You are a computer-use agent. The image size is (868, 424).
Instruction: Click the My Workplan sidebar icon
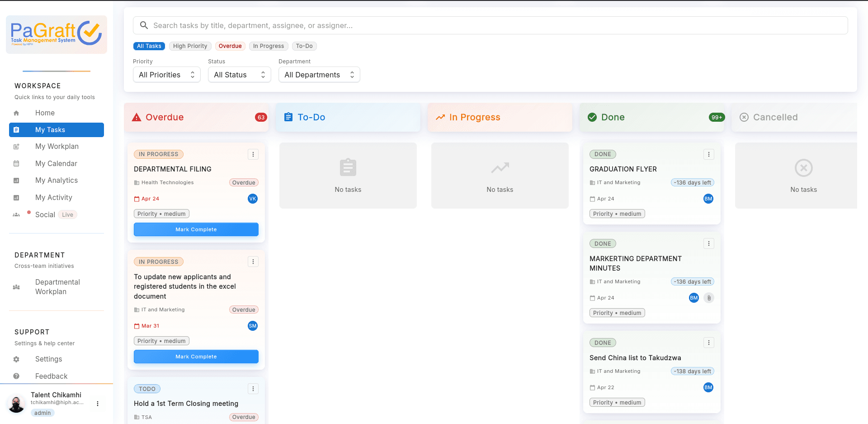point(16,147)
